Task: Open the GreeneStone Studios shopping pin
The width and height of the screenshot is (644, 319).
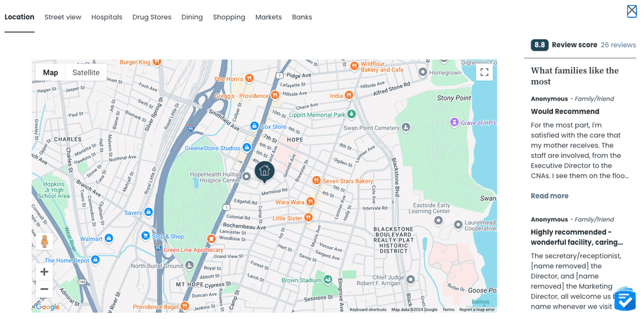Action: [247, 147]
